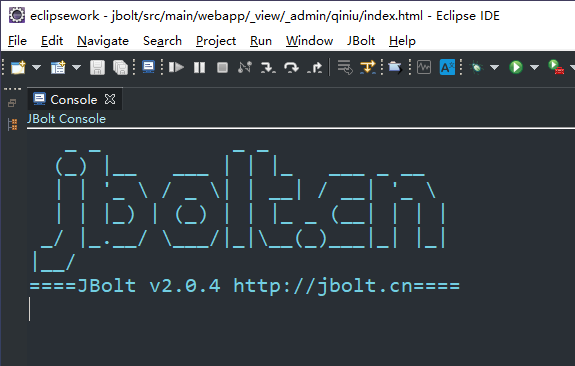575x366 pixels.
Task: Open the Run configurations dropdown arrow
Action: click(x=535, y=67)
